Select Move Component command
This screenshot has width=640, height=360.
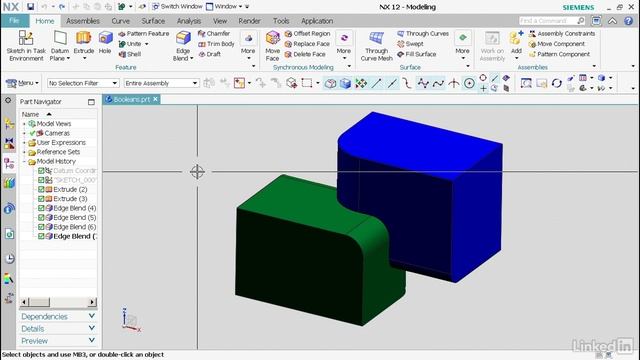tap(556, 44)
